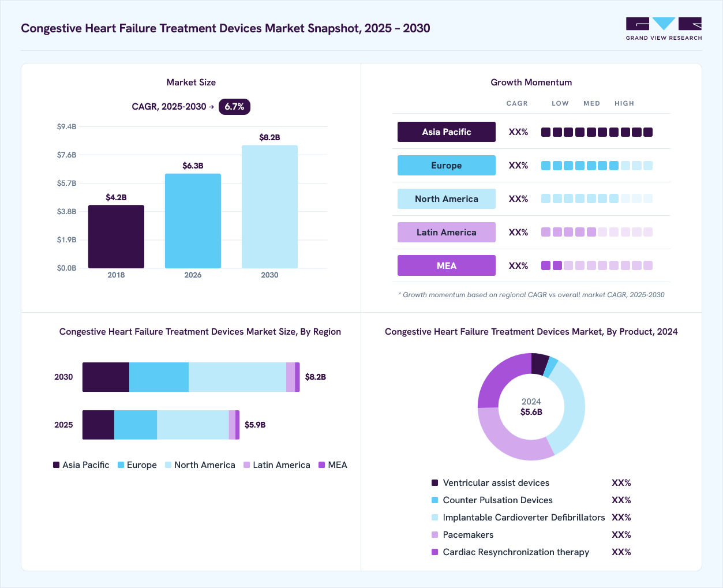The height and width of the screenshot is (588, 723).
Task: Click the Latin America legend swatch
Action: point(247,465)
